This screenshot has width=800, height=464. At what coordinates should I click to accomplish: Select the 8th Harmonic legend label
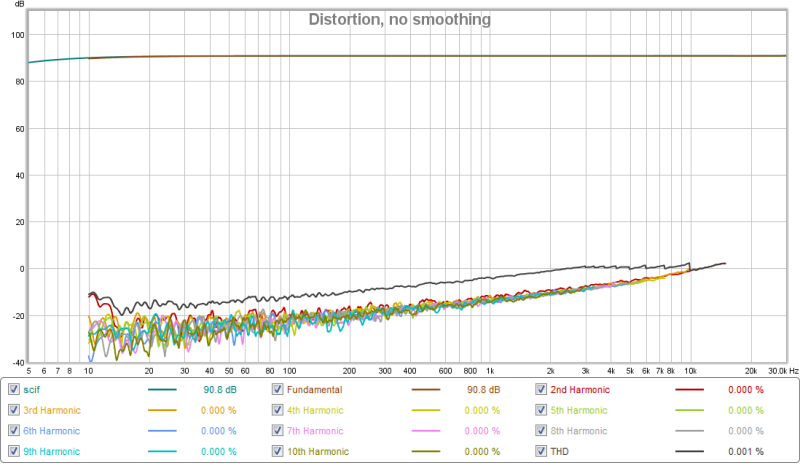[x=579, y=431]
